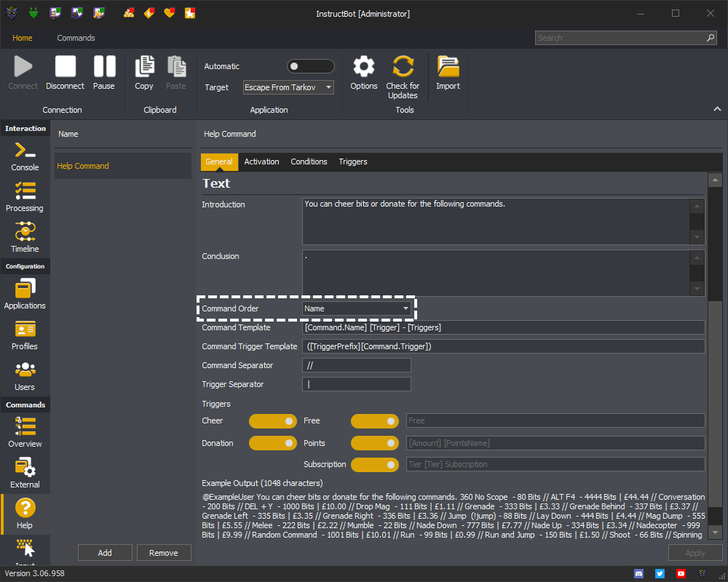This screenshot has height=582, width=728.
Task: Open the Target application dropdown
Action: click(288, 87)
